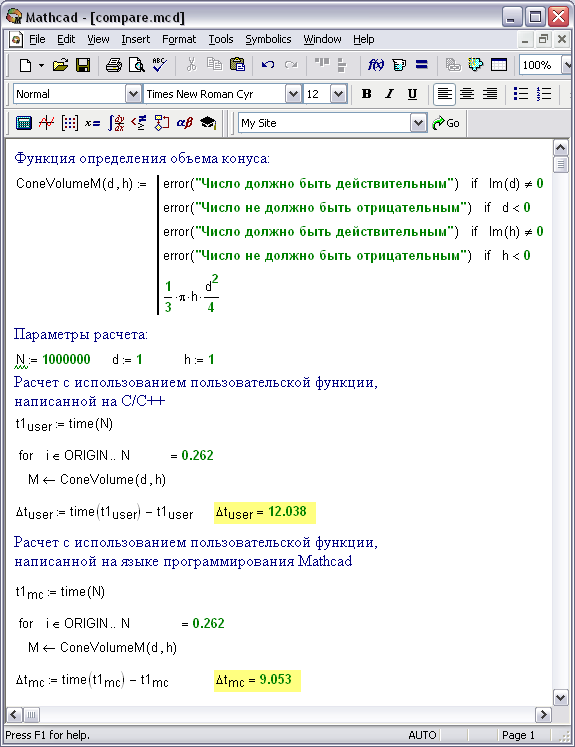Copy selection with the copy icon
575x747 pixels.
[x=214, y=65]
